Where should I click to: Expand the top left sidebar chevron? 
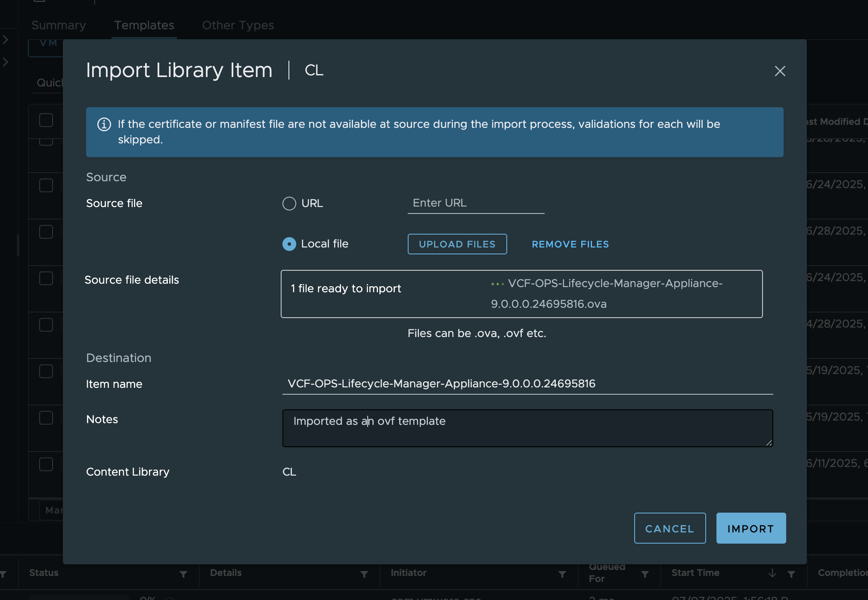pyautogui.click(x=6, y=40)
